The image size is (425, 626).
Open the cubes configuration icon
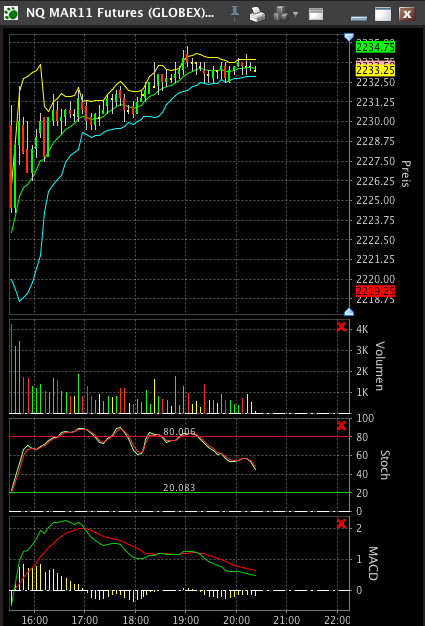[x=281, y=14]
